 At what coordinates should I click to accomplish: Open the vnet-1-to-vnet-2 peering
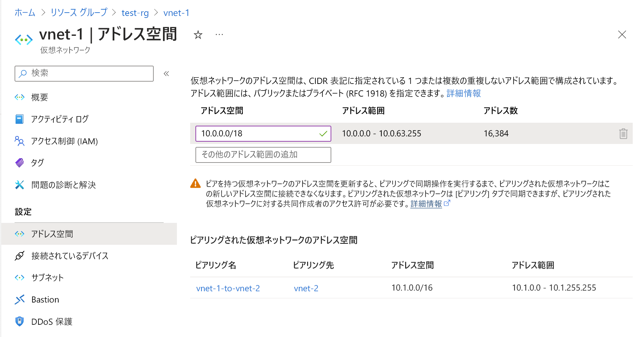pos(228,288)
